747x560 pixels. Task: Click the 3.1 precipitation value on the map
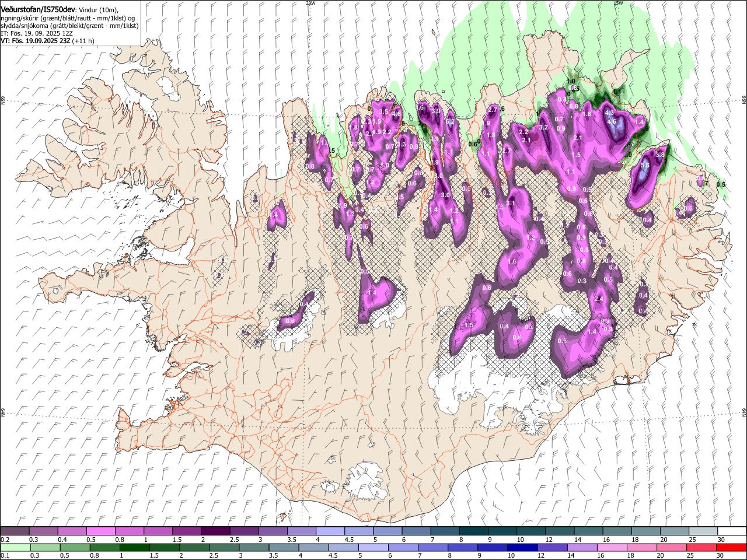click(511, 203)
